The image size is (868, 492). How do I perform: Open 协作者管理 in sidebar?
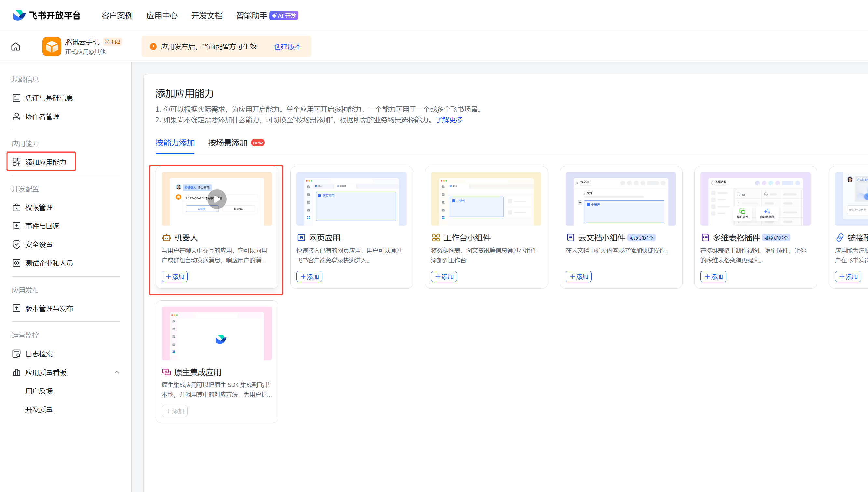(x=42, y=116)
